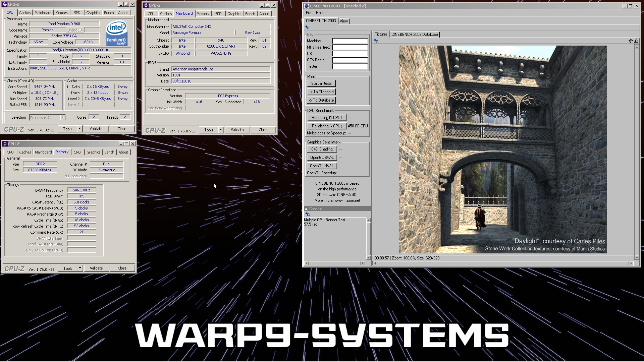This screenshot has height=362, width=644.
Task: Click Validate in CPU-Z CPU window
Action: (x=96, y=129)
